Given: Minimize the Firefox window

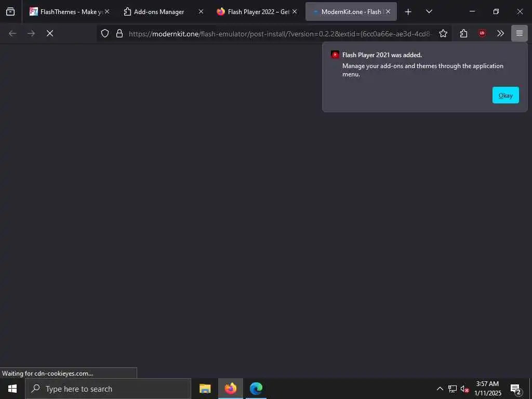Looking at the screenshot, I should pos(472,11).
